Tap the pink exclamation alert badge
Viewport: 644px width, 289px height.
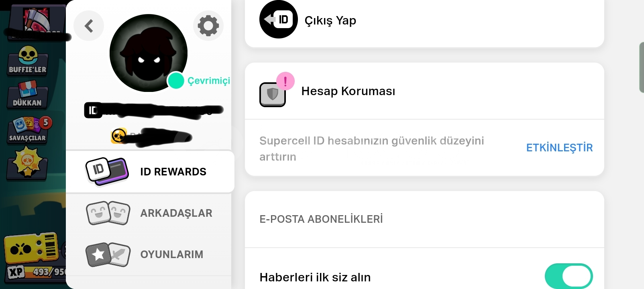click(x=285, y=81)
